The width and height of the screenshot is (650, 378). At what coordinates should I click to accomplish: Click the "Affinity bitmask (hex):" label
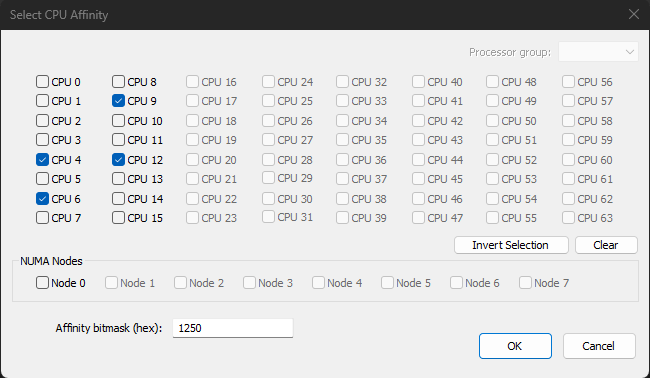[109, 328]
